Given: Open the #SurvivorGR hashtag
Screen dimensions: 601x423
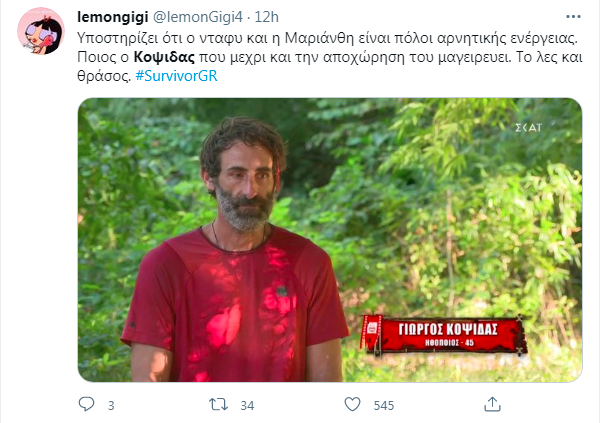Looking at the screenshot, I should pyautogui.click(x=176, y=76).
